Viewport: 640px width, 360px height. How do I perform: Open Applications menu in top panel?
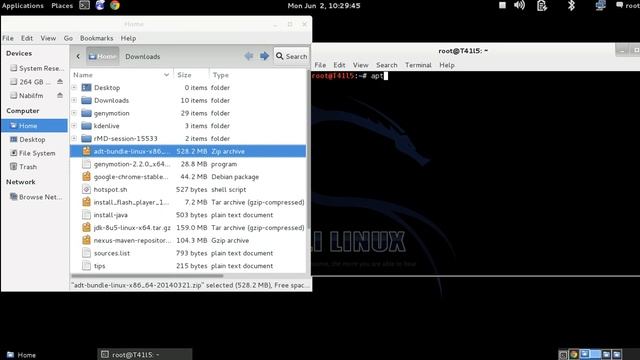pos(22,5)
